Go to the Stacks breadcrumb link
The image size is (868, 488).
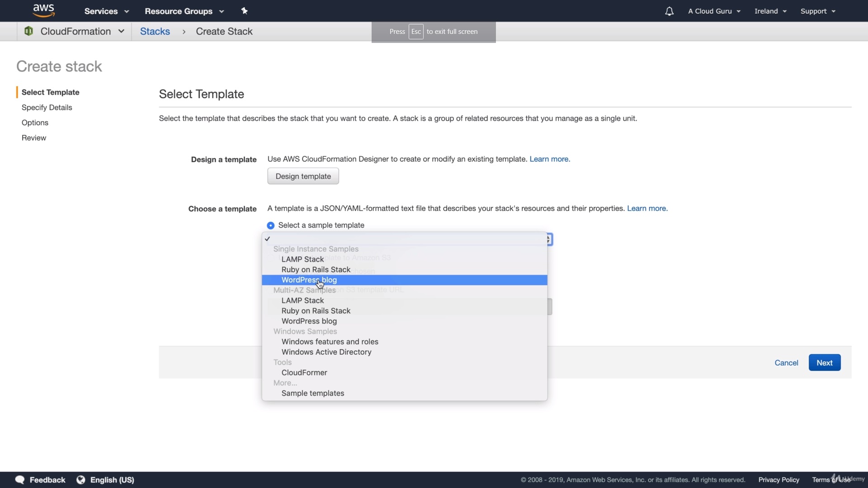point(155,32)
